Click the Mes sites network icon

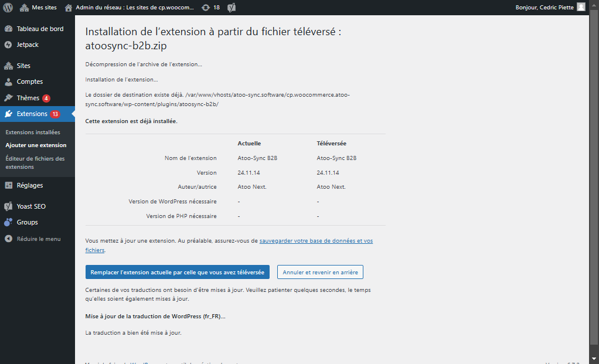[24, 7]
